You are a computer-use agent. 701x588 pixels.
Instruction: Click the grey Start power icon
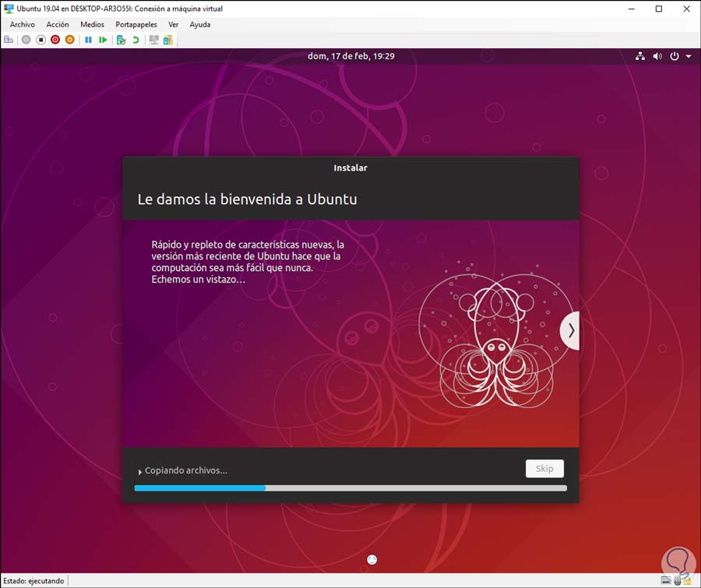(x=26, y=40)
